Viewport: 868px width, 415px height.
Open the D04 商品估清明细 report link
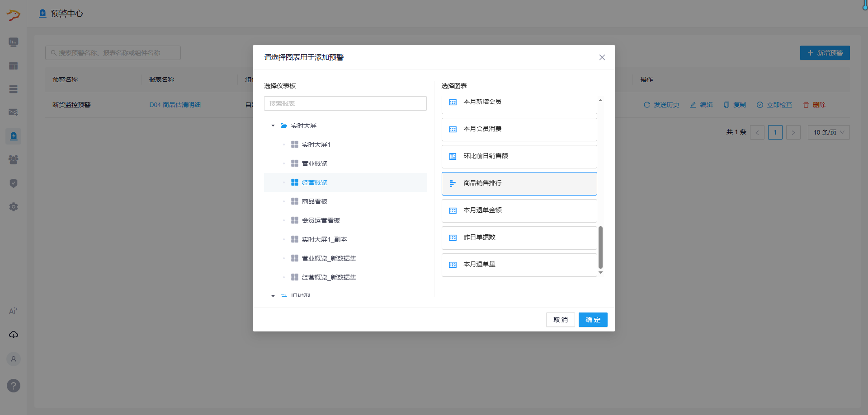pos(175,104)
